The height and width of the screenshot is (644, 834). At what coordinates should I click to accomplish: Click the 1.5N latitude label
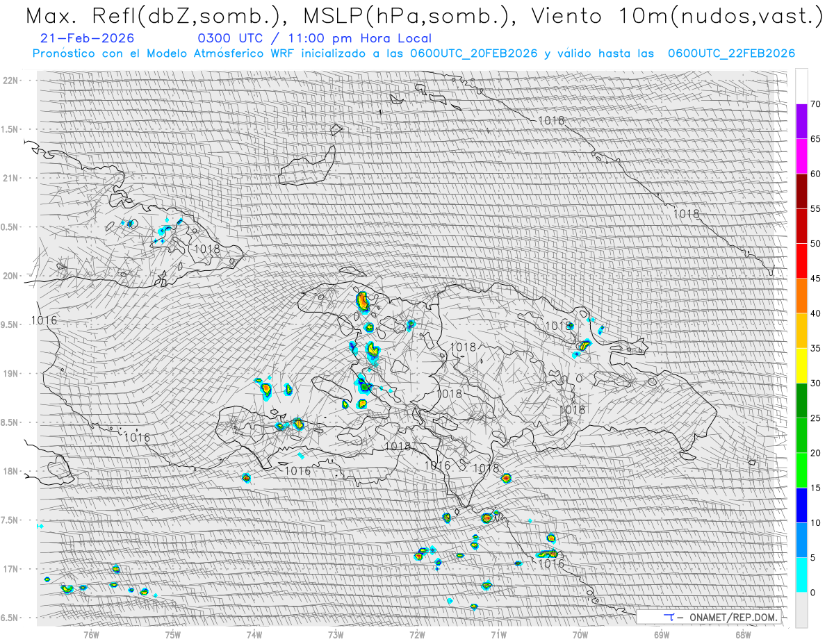pos(10,129)
